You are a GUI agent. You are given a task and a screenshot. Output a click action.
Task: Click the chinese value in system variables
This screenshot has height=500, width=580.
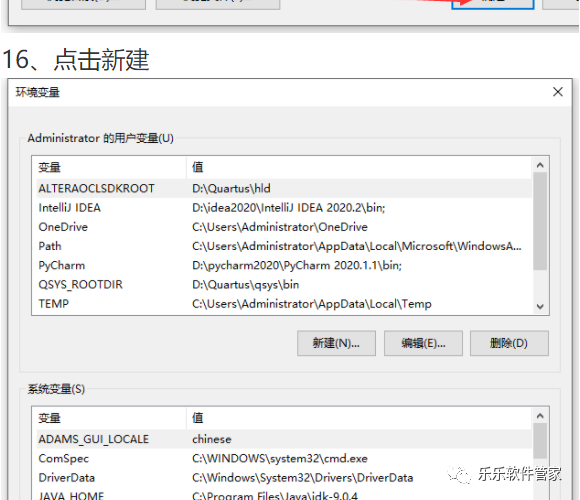click(x=212, y=439)
